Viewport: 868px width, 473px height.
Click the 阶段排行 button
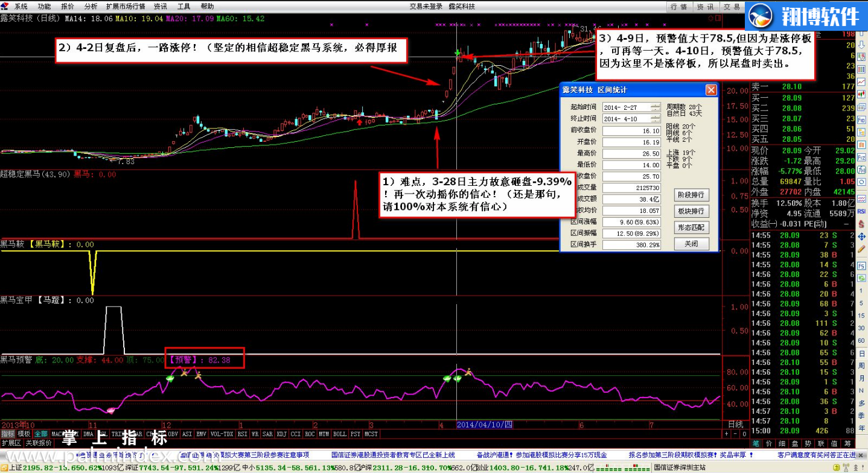pos(691,195)
